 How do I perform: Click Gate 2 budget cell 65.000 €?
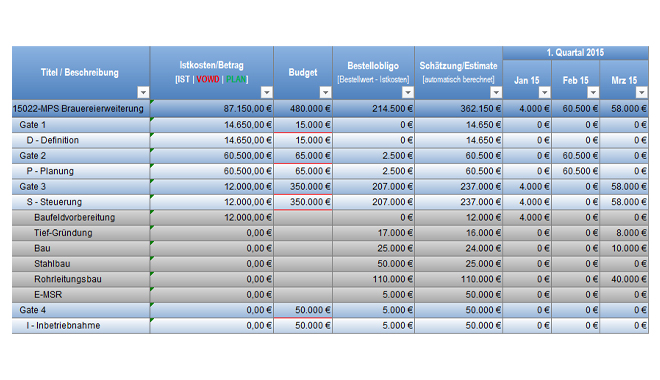pyautogui.click(x=303, y=156)
